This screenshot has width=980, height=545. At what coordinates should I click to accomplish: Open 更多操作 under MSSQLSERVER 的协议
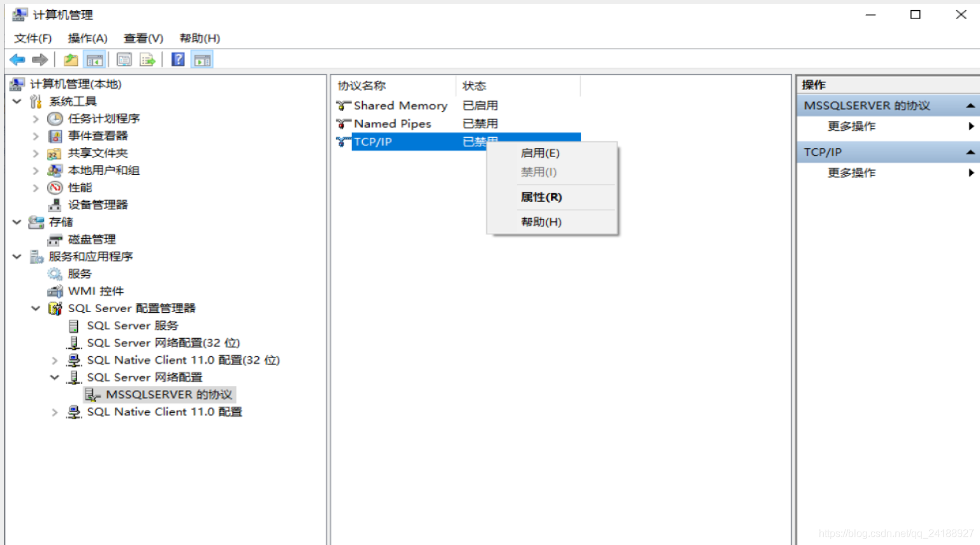[x=852, y=126]
